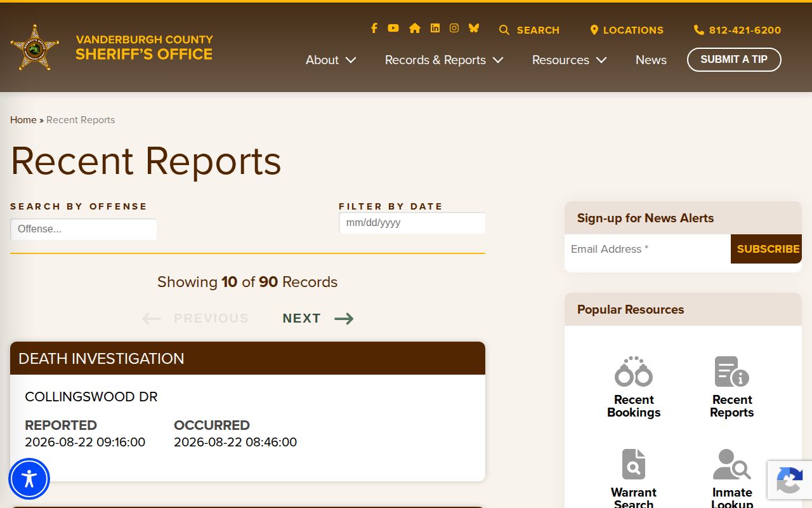Image resolution: width=812 pixels, height=508 pixels.
Task: Focus the Email Address field
Action: 648,249
